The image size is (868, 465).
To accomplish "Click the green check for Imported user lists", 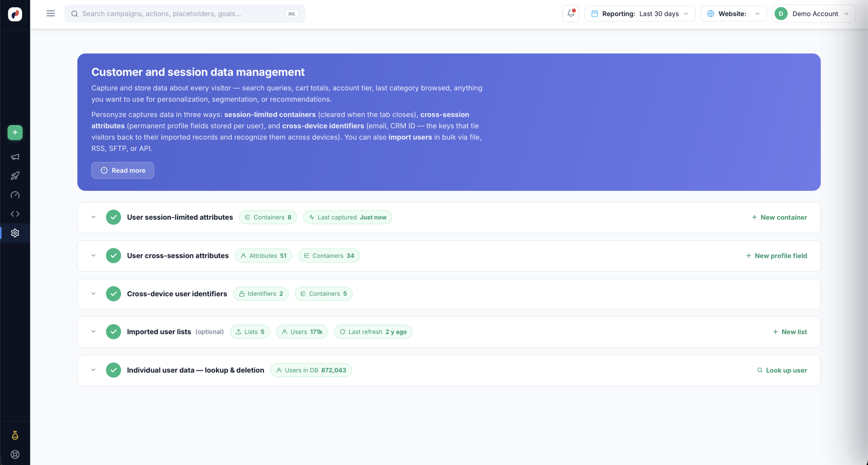I will (x=113, y=332).
